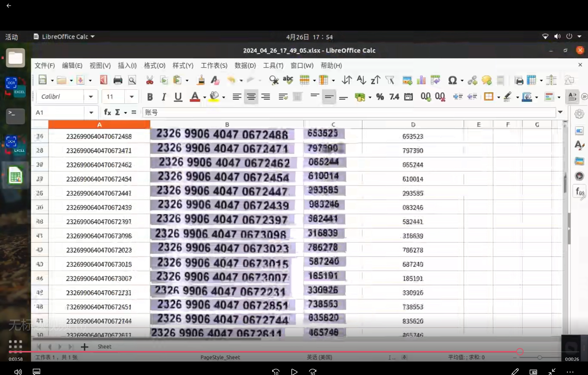The height and width of the screenshot is (375, 588).
Task: Open the 数据(D) menu
Action: [245, 65]
